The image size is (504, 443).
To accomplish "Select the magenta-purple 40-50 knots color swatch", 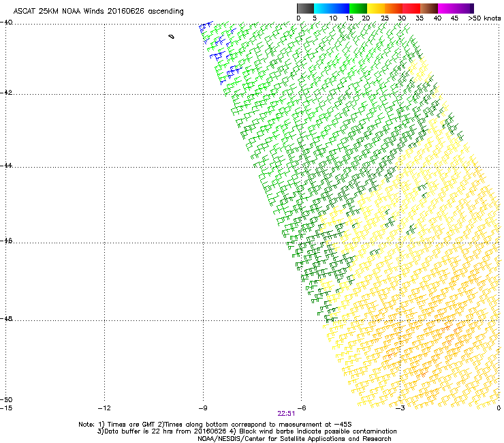I will point(456,8).
